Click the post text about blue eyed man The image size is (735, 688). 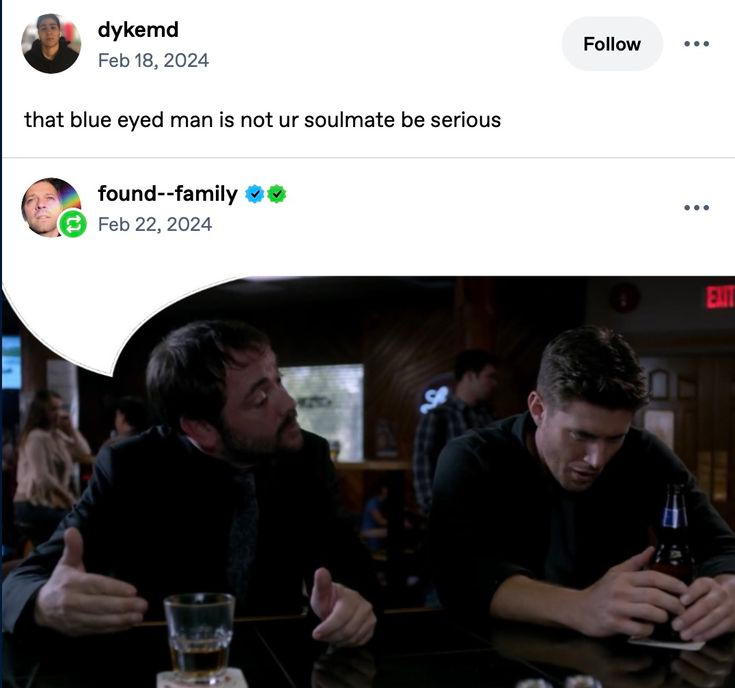click(x=262, y=120)
